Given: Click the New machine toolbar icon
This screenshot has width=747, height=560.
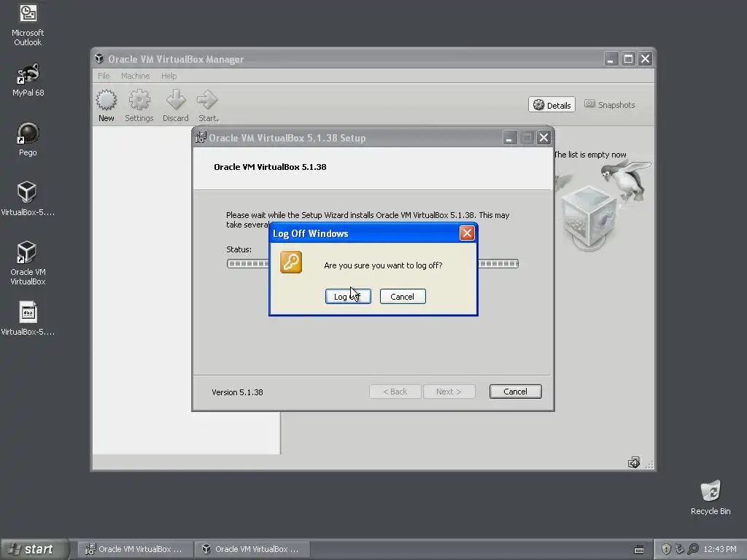Looking at the screenshot, I should point(107,106).
